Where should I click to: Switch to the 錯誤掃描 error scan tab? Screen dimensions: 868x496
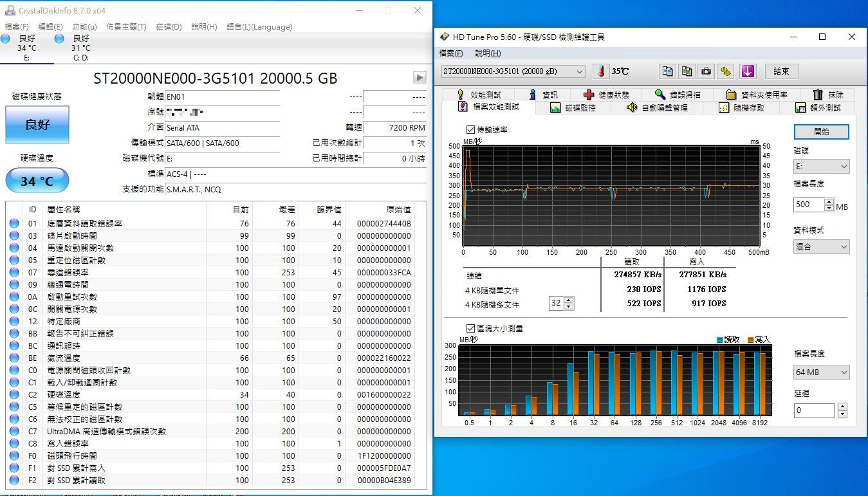[x=678, y=95]
